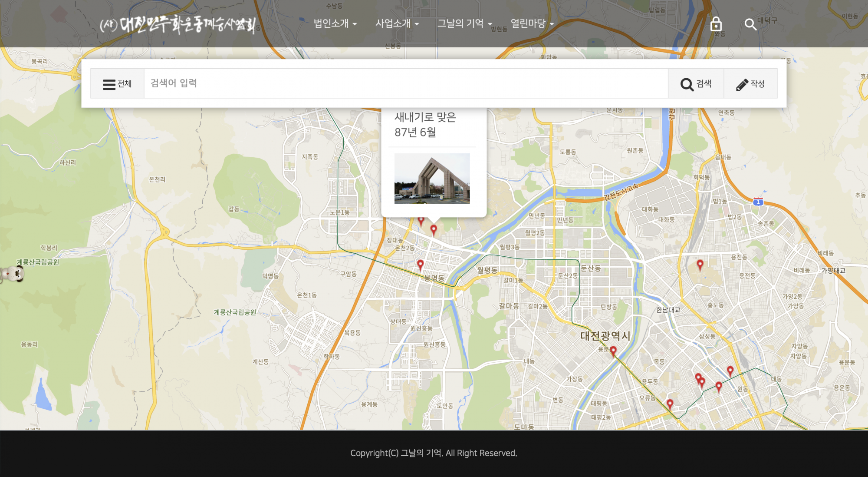
Task: Select the map marker near 오류동
Action: click(x=670, y=405)
